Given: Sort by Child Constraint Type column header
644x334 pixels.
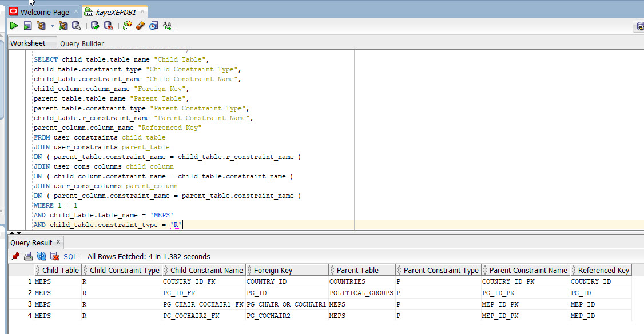Looking at the screenshot, I should point(121,270).
